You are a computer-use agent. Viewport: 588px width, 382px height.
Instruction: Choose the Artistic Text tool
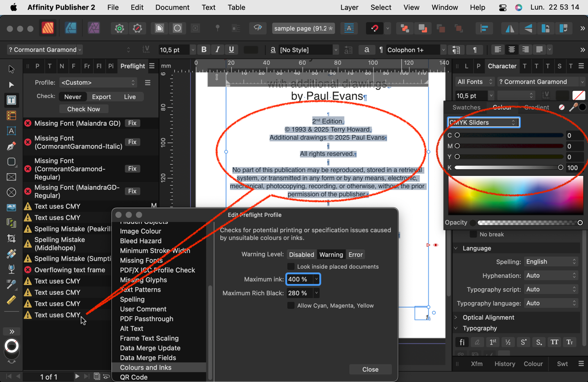tap(11, 131)
